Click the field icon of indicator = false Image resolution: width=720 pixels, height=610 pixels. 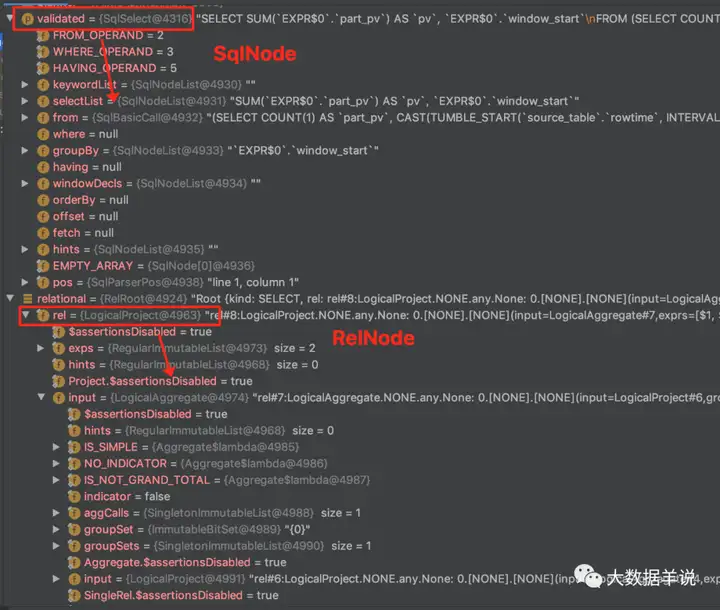click(x=74, y=497)
